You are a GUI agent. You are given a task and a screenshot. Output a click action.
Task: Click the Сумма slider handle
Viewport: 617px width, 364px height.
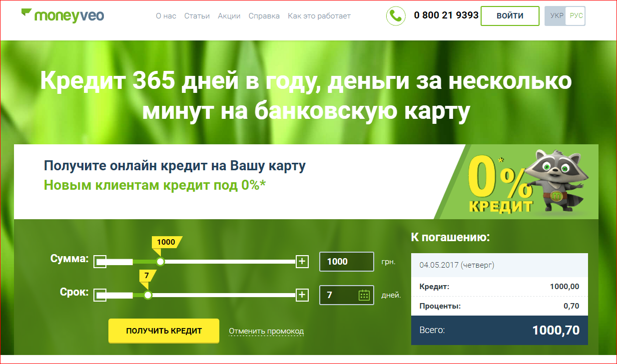(x=160, y=262)
